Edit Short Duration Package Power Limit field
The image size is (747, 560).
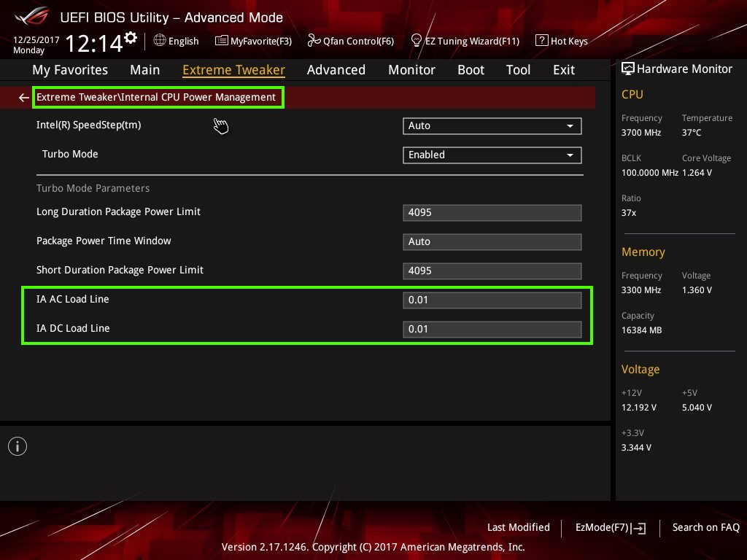coord(492,271)
